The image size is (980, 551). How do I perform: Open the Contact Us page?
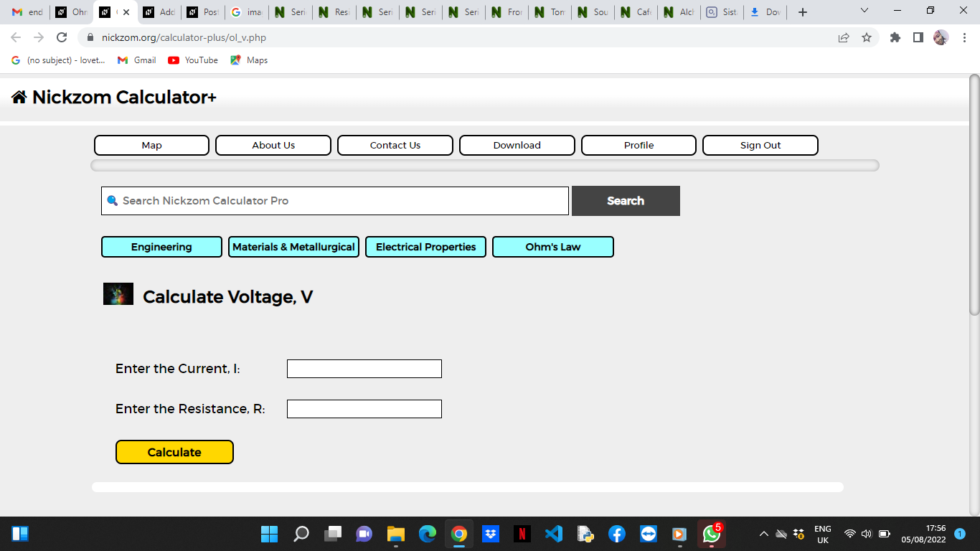coord(395,145)
